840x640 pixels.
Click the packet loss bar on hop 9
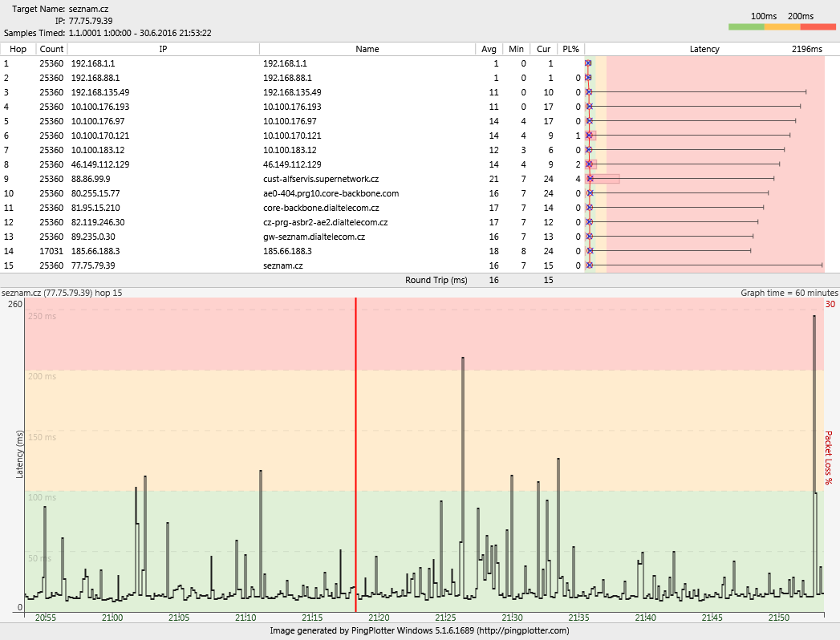tap(603, 178)
